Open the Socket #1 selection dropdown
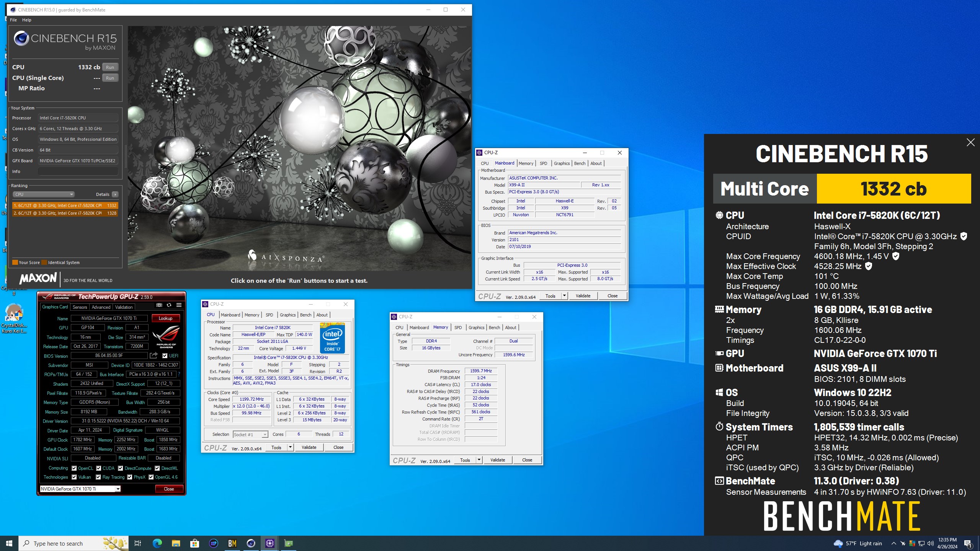Viewport: 980px width, 551px height. point(250,434)
